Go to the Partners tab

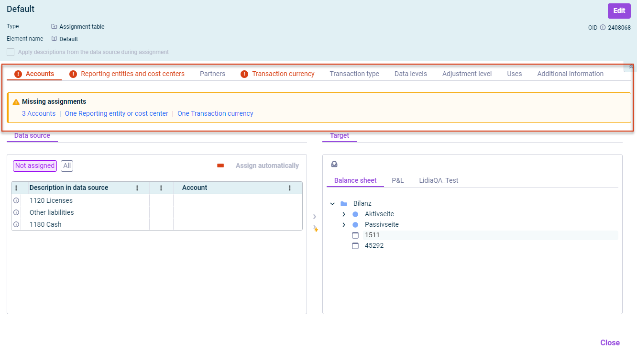click(x=212, y=74)
